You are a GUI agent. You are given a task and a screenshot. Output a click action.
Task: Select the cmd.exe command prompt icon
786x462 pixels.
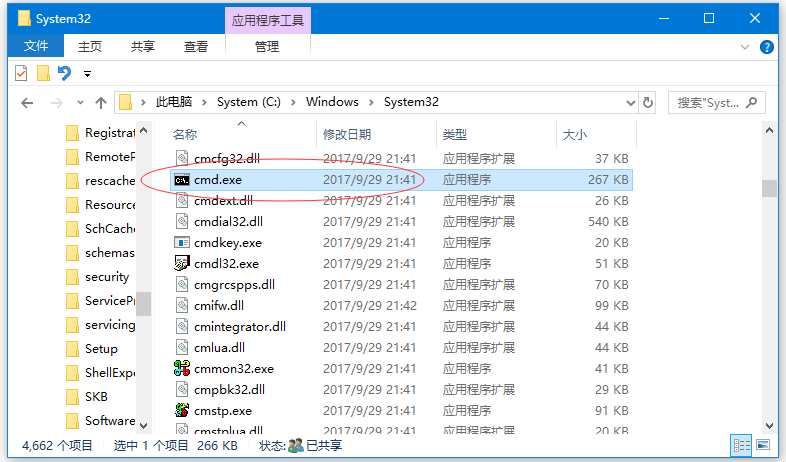tap(181, 179)
